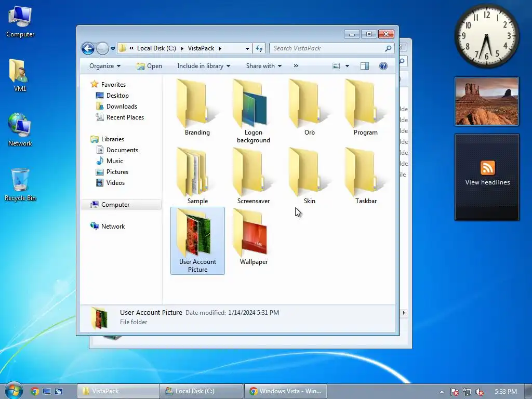Screen dimensions: 532x399
Task: Click VistaPack in the address bar
Action: click(x=201, y=48)
